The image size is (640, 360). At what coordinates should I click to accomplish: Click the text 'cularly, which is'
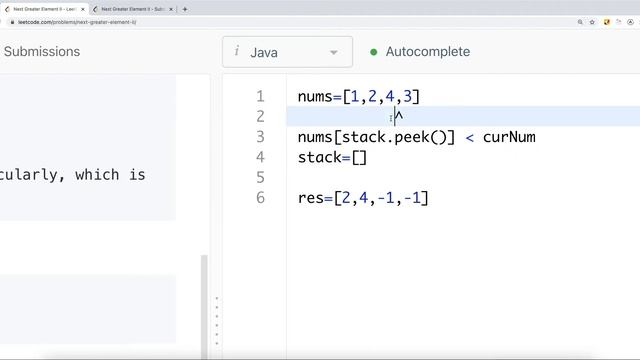tap(72, 175)
